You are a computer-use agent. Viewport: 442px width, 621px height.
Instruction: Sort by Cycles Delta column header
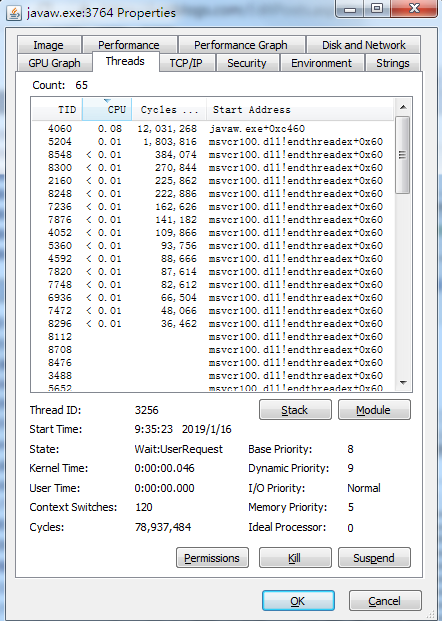(169, 109)
